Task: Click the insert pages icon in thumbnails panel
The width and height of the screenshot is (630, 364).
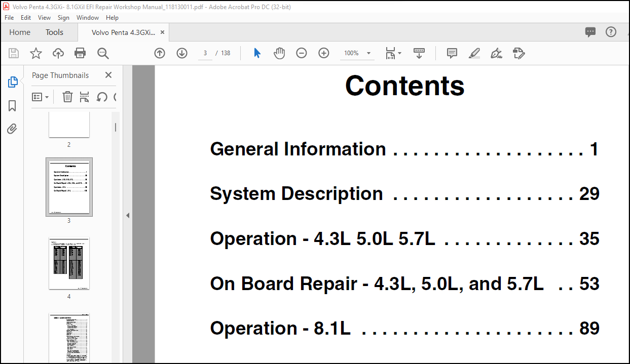Action: point(85,97)
